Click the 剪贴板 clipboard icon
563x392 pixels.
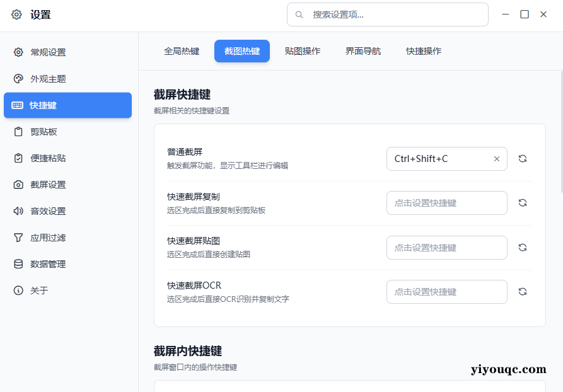click(x=19, y=132)
